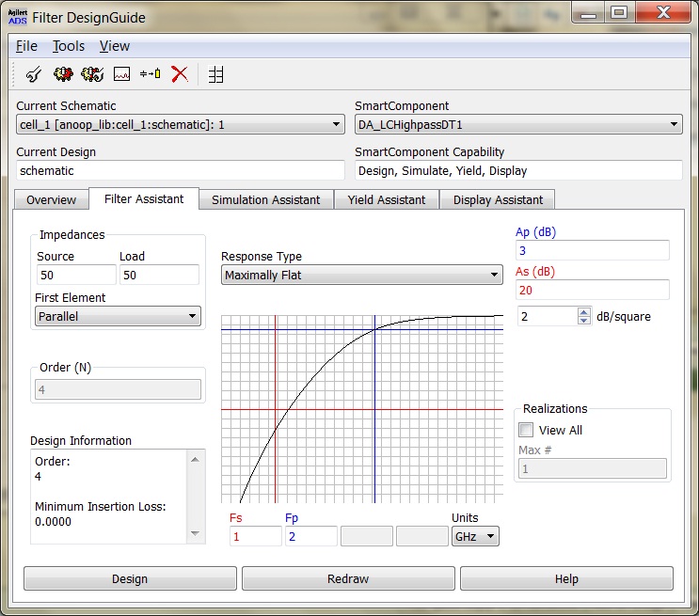Click the Agilent ADS title bar icon

[17, 17]
